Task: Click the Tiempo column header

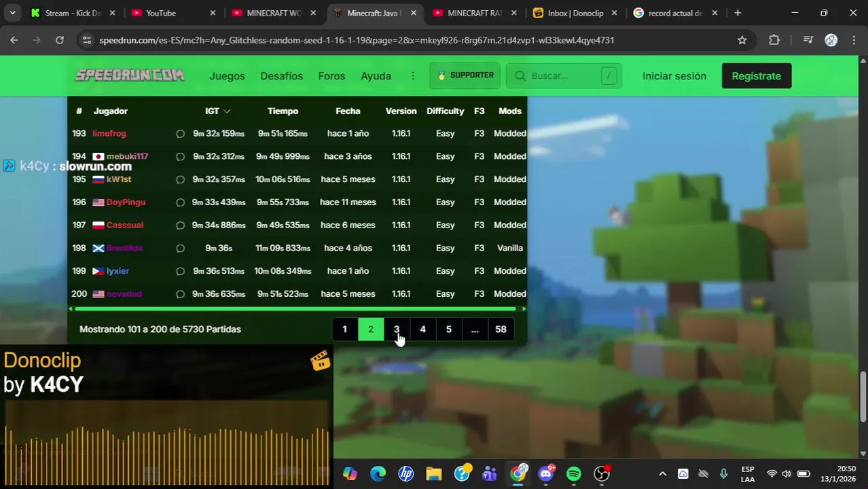Action: pos(283,111)
